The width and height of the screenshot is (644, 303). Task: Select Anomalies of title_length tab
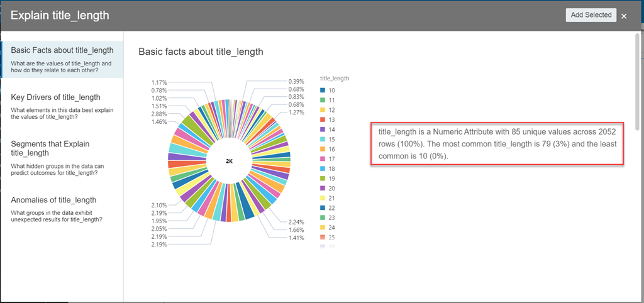[x=53, y=200]
